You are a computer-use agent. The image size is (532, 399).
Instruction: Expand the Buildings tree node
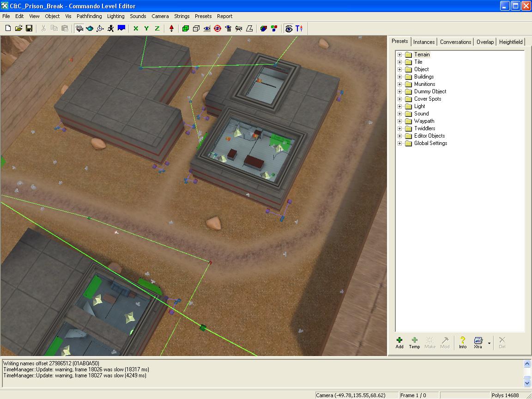point(400,77)
